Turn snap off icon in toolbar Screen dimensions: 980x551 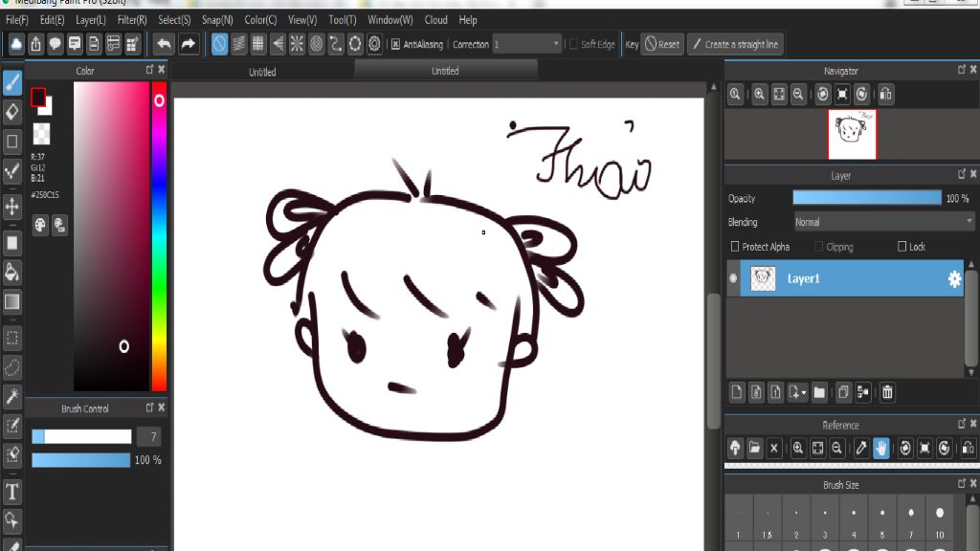coord(219,44)
